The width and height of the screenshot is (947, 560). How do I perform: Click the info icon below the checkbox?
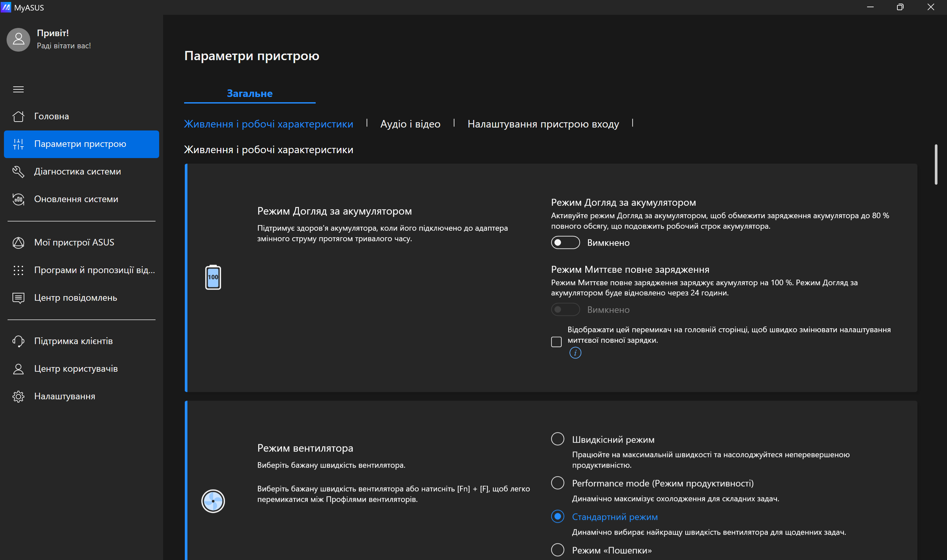coord(575,353)
